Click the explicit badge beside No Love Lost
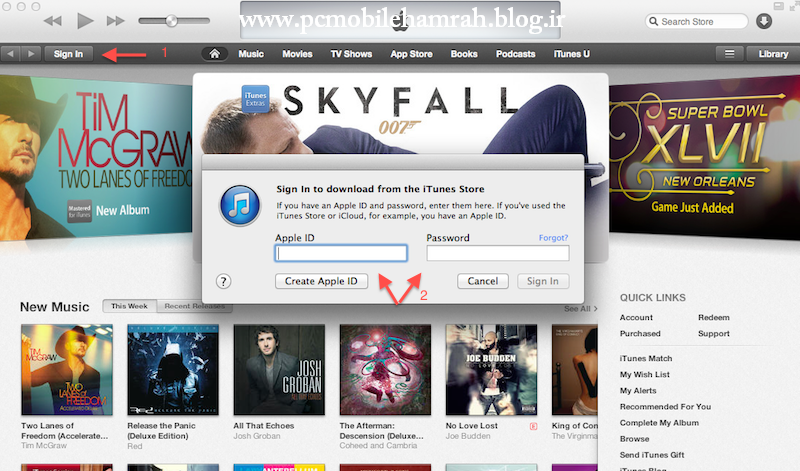The image size is (800, 471). pyautogui.click(x=533, y=427)
